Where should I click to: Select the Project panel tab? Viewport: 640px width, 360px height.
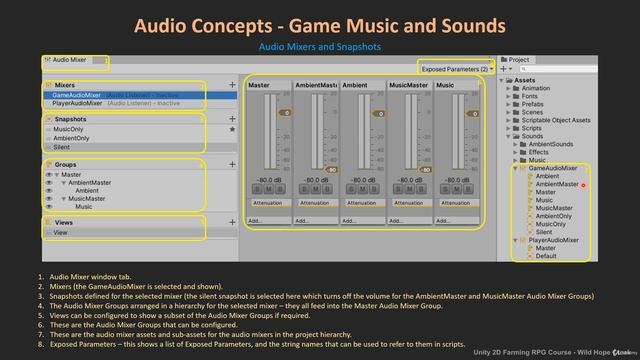click(515, 60)
